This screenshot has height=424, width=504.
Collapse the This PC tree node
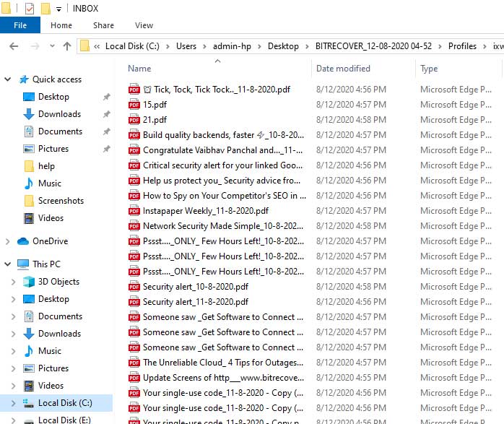click(9, 264)
